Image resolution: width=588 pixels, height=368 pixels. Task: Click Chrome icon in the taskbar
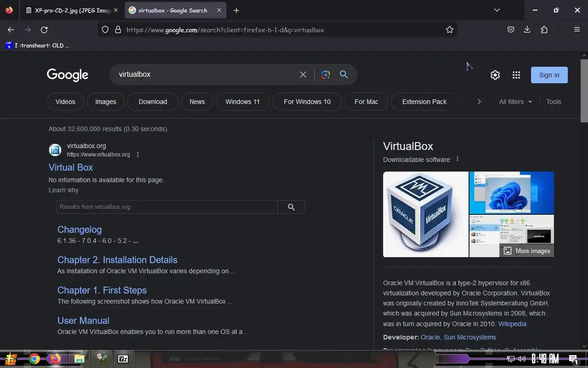tap(34, 359)
